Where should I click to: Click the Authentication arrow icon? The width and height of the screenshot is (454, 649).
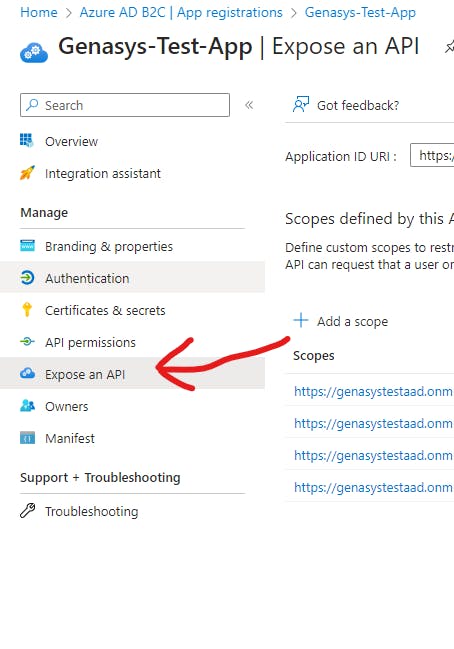click(27, 278)
